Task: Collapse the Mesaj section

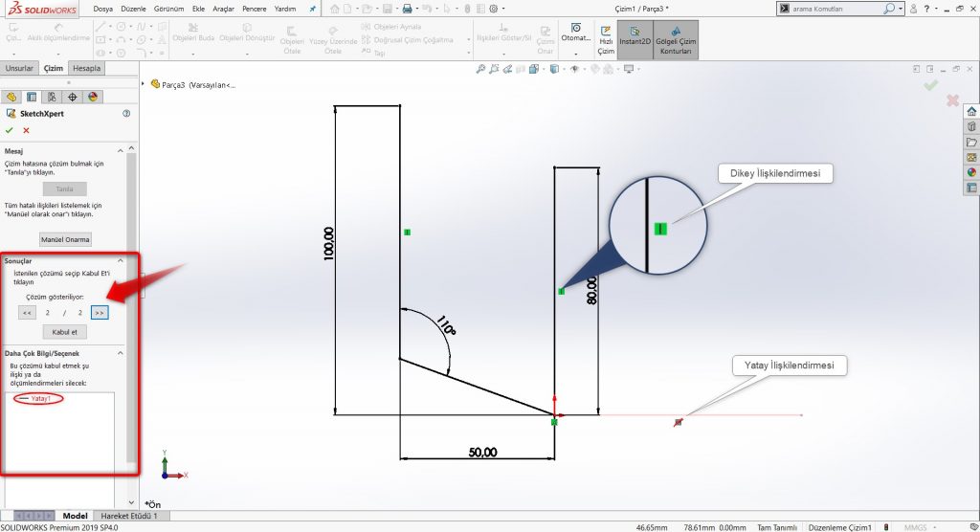Action: click(121, 151)
